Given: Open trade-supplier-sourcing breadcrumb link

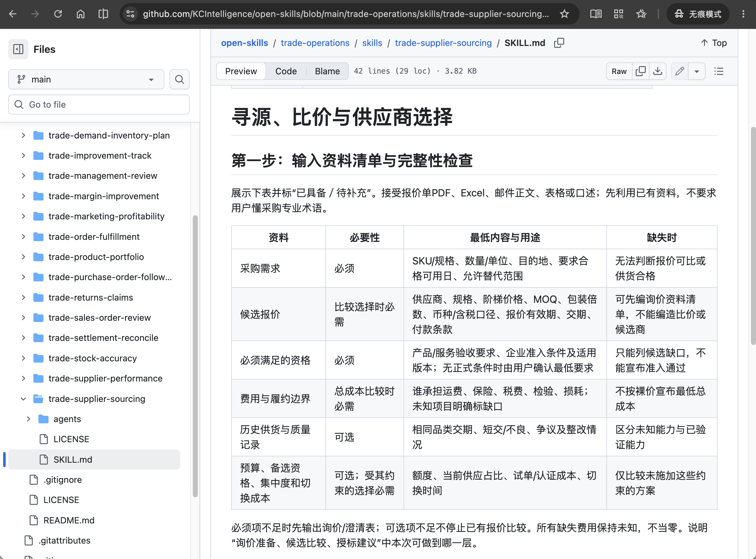Looking at the screenshot, I should [443, 43].
